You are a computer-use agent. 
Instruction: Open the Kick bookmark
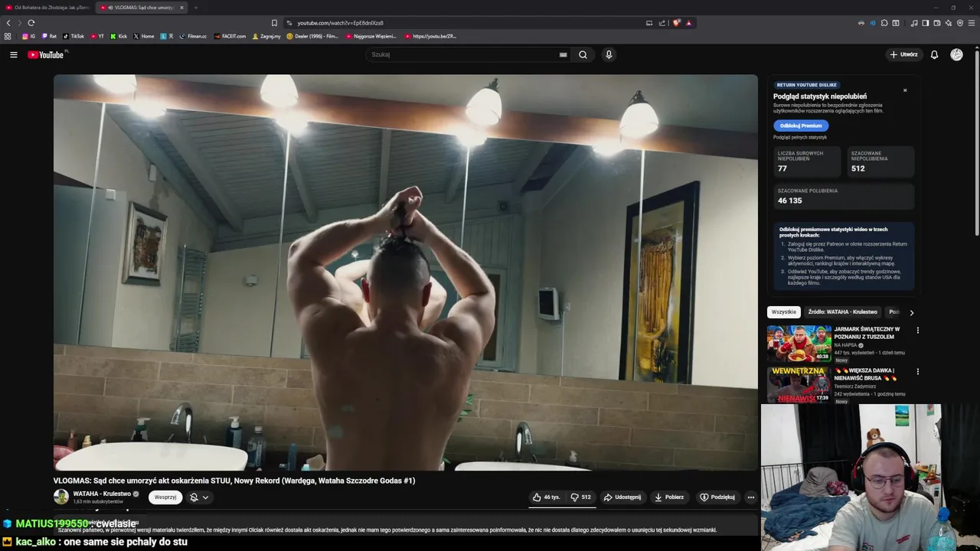[x=119, y=36]
